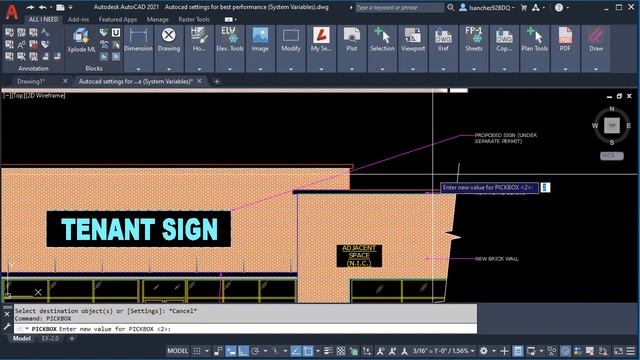Open the Image panel button
This screenshot has width=640, height=360.
[260, 41]
